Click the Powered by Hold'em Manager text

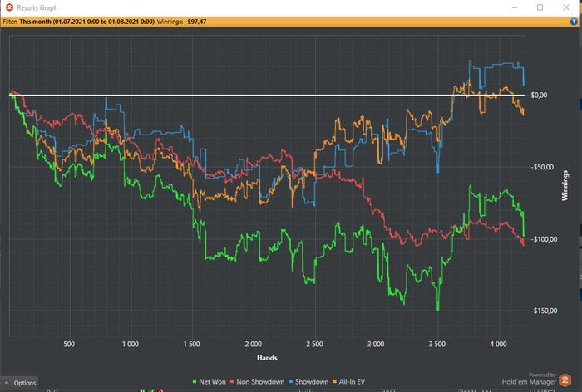529,379
